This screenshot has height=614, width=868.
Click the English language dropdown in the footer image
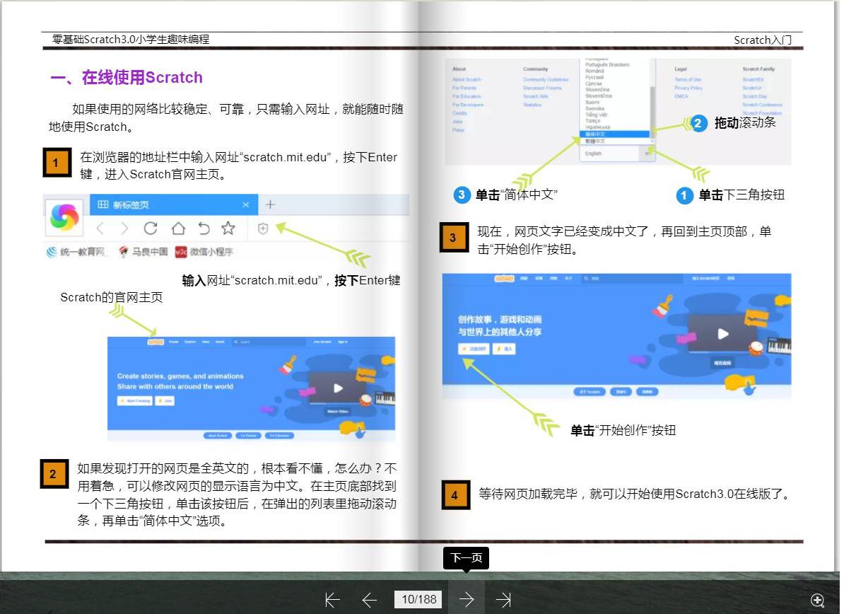pos(618,153)
